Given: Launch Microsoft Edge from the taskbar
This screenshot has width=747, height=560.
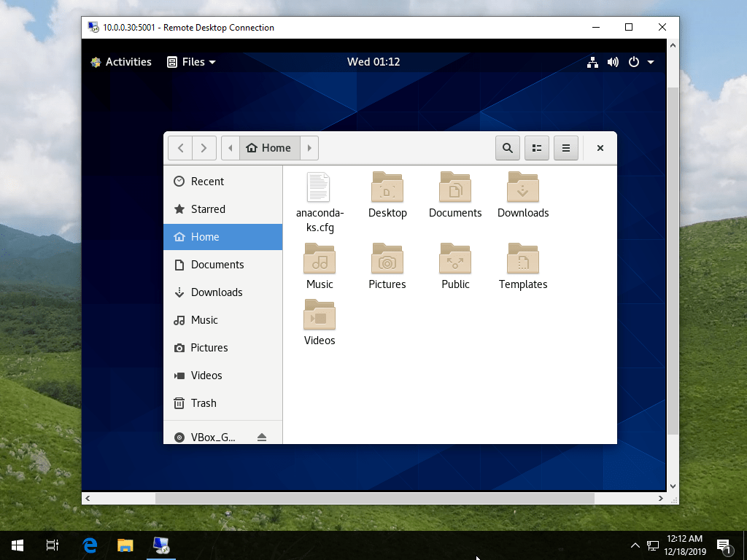Looking at the screenshot, I should [x=89, y=545].
